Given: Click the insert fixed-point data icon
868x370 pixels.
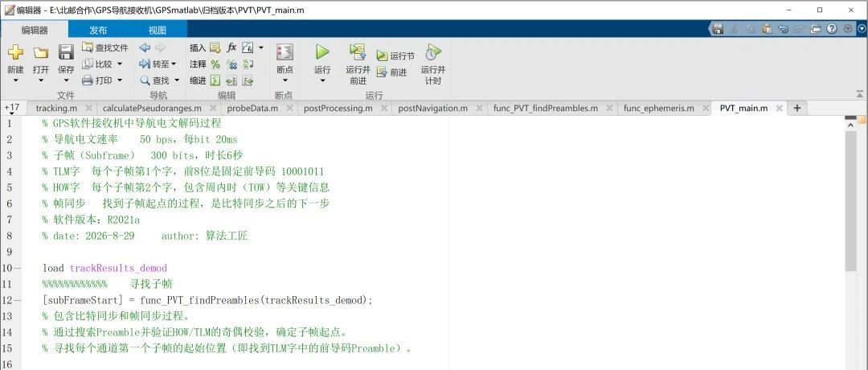Looking at the screenshot, I should (248, 47).
